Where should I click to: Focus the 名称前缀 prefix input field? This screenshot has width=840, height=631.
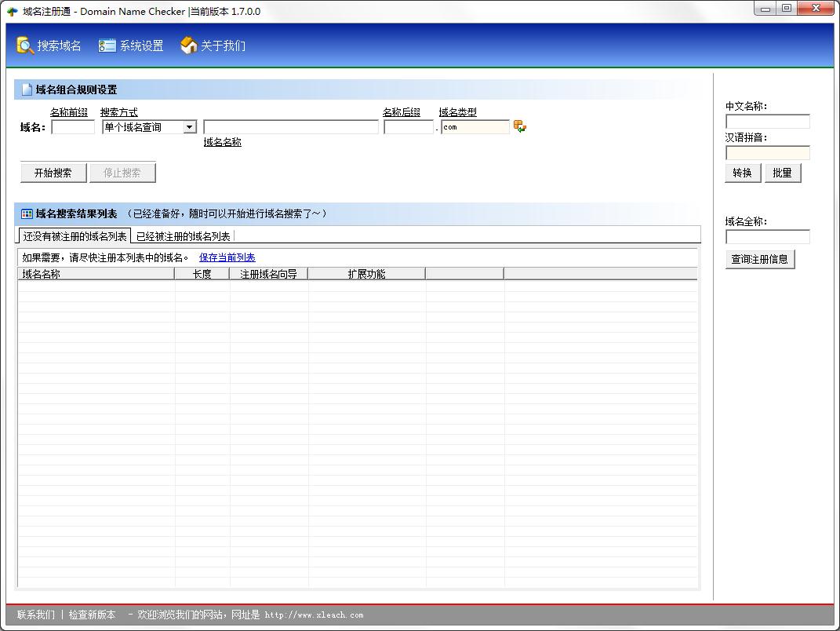coord(73,127)
